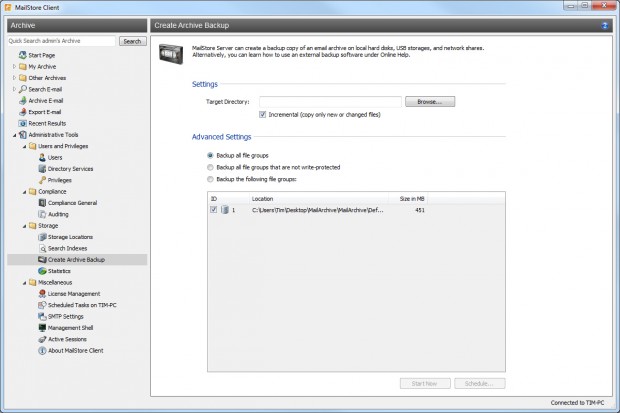Open help via the blue question icon
The image size is (620, 413).
click(x=605, y=25)
